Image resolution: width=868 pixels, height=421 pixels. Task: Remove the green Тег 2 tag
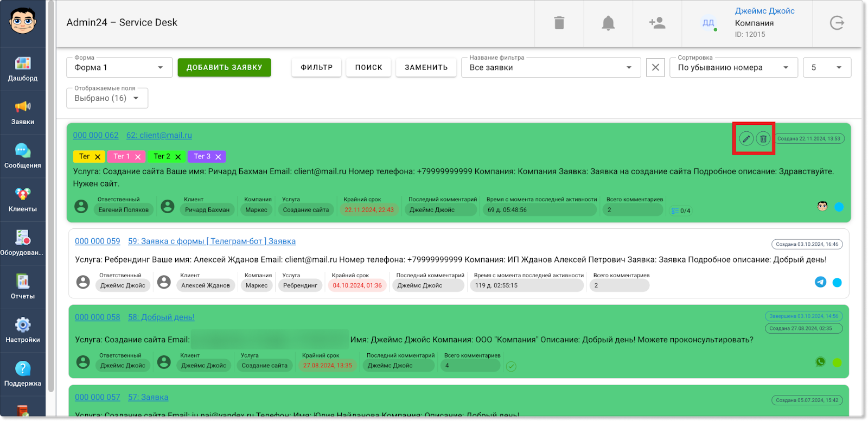(x=178, y=157)
